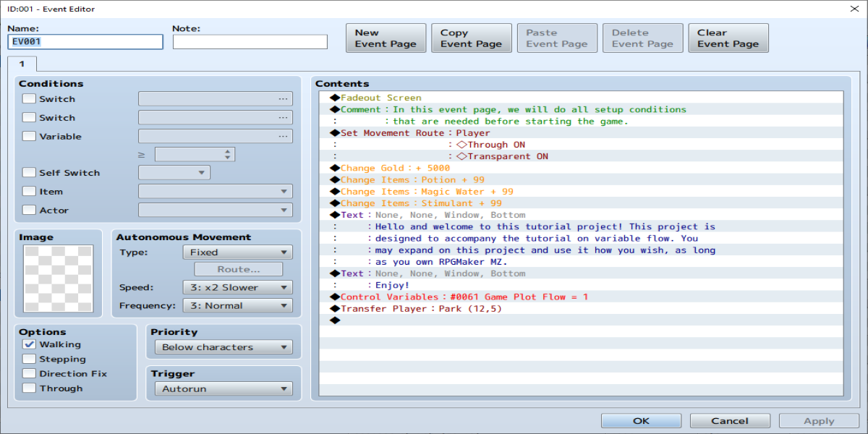Select the 'Enjoy!' text line
The image size is (868, 434).
point(581,285)
